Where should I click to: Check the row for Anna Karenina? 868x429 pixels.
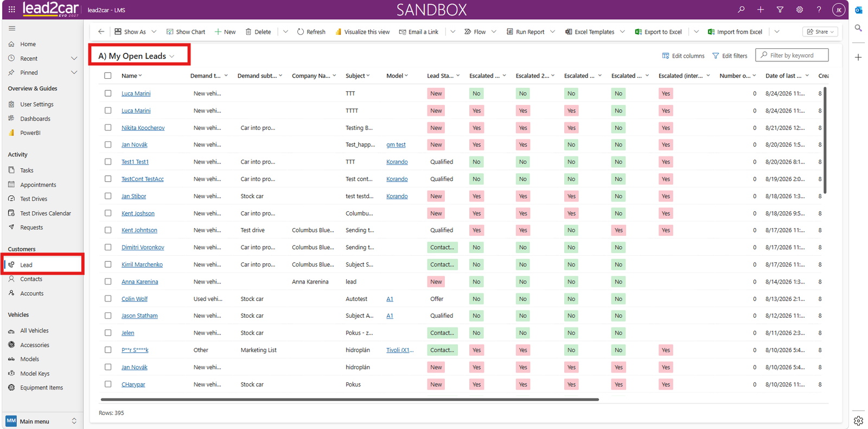[x=108, y=281]
